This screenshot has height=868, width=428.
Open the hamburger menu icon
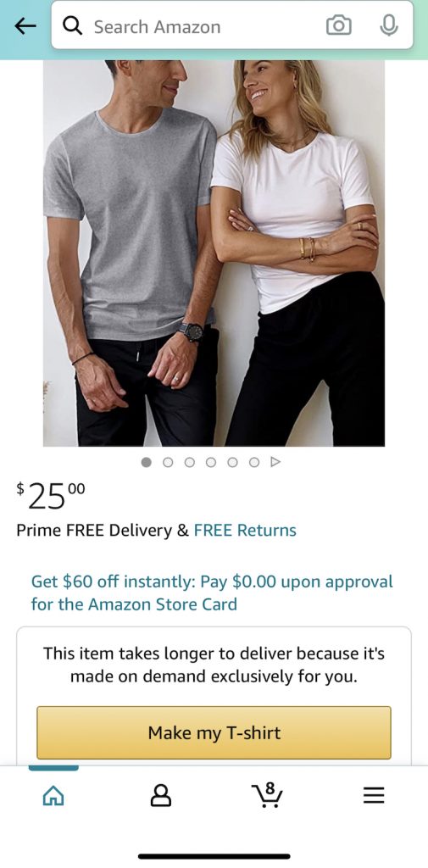pyautogui.click(x=374, y=796)
